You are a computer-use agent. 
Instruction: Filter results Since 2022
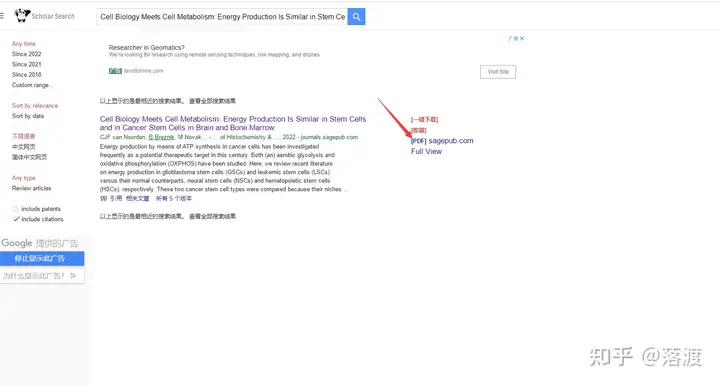point(27,54)
